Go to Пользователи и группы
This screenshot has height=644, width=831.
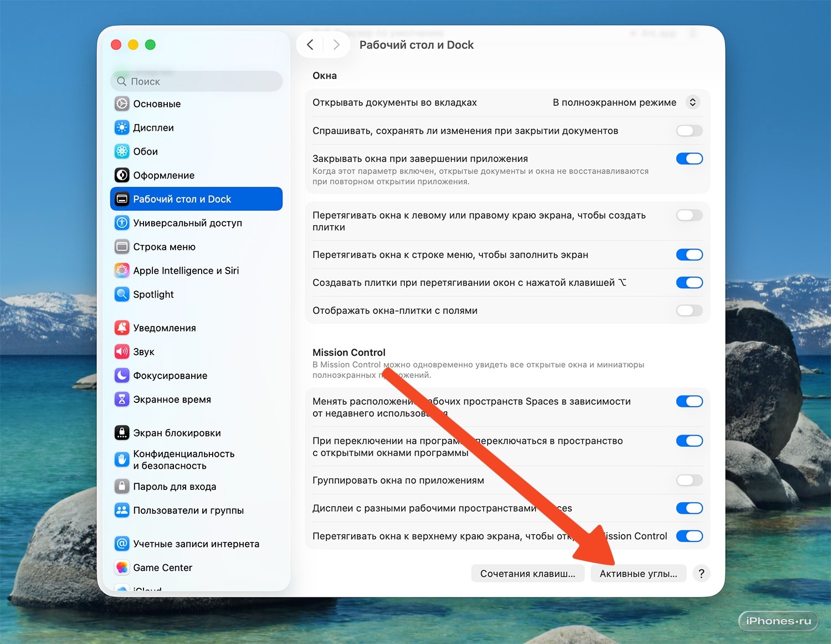coord(196,510)
